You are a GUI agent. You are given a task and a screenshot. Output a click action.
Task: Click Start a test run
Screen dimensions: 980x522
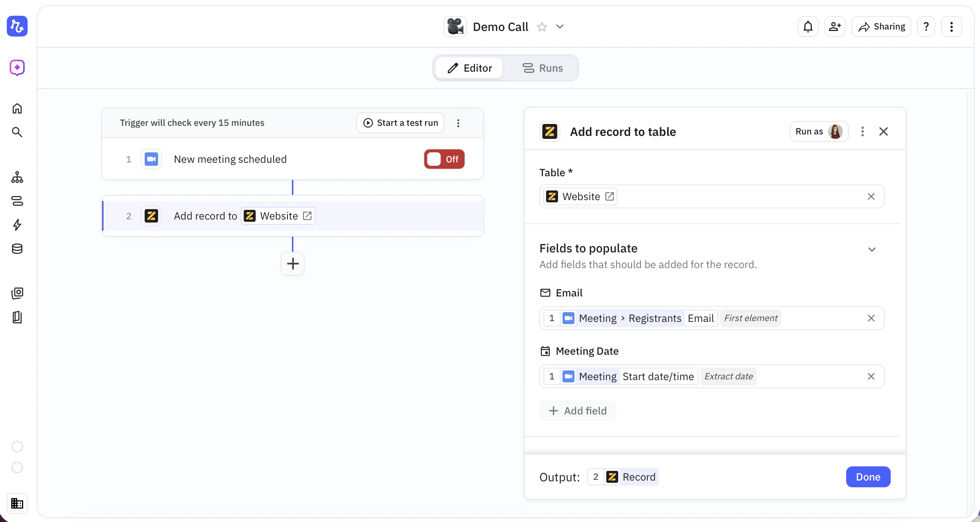[401, 123]
